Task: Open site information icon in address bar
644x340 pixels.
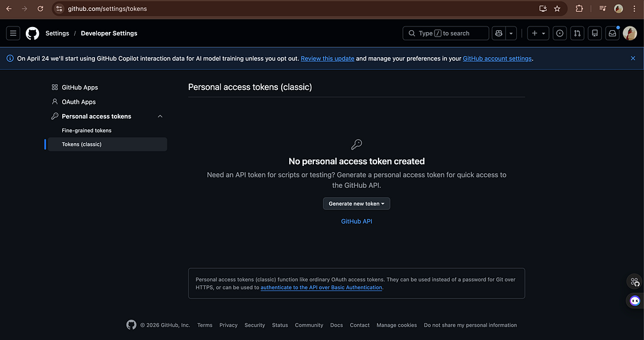Action: point(59,9)
